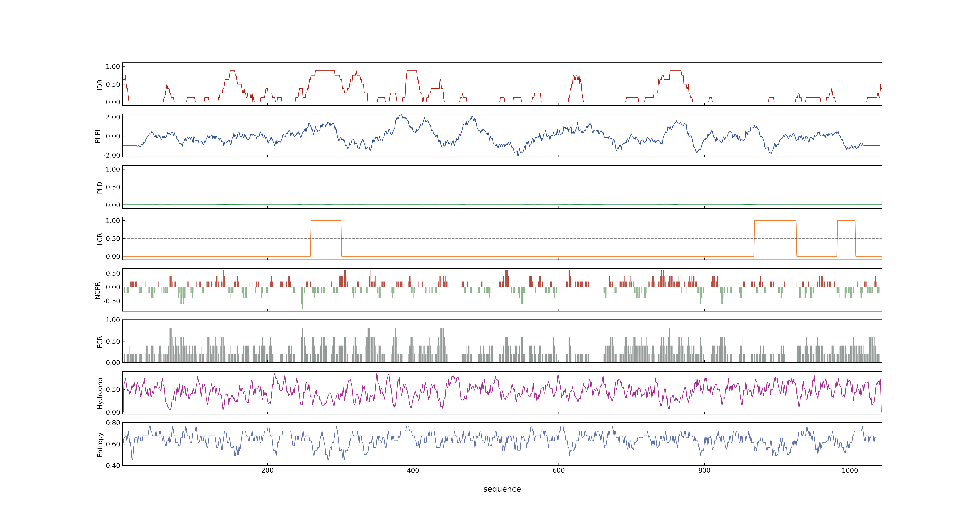The width and height of the screenshot is (980, 523).
Task: Click the "-0.50" tick on the NCPR axis
Action: 111,301
